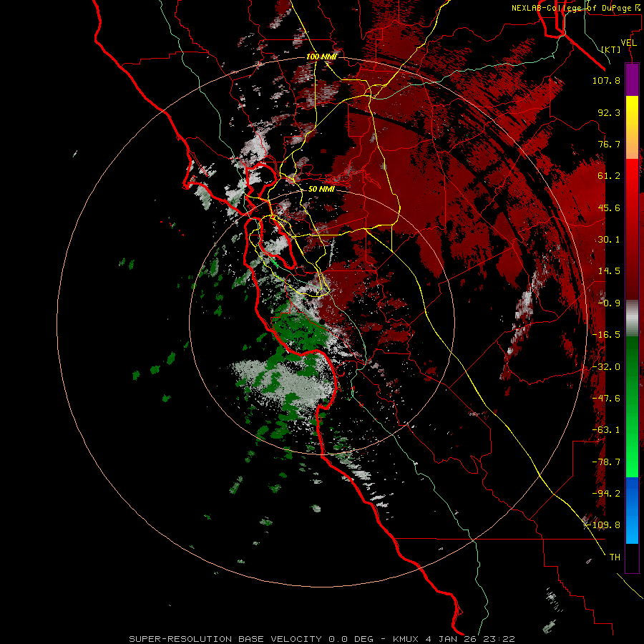
Task: Click the bright blue segment of color bar
Action: coord(632,510)
